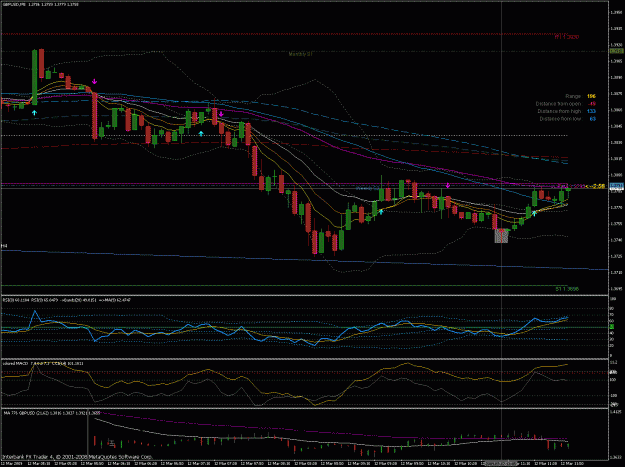This screenshot has height=467, width=625.
Task: Click the 'Distance from open' readout
Action: tap(566, 104)
